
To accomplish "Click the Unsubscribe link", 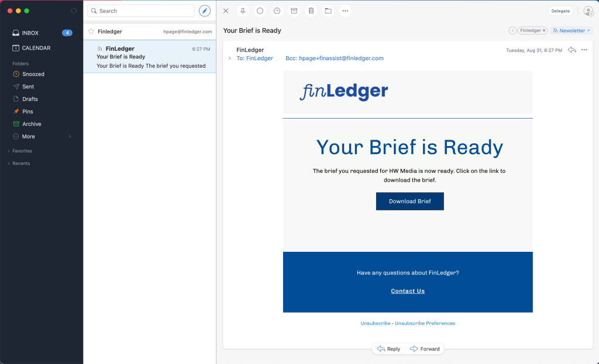I will point(376,323).
